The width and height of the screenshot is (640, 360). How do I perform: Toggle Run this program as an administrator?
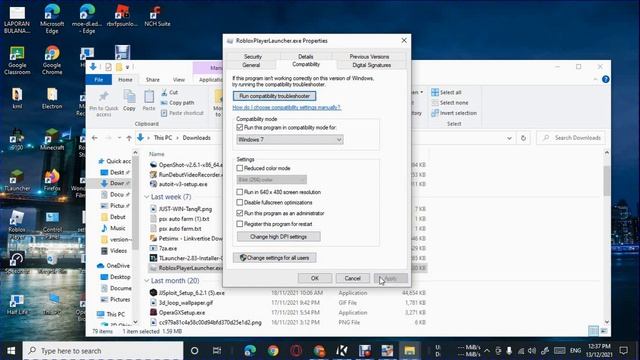pyautogui.click(x=240, y=213)
